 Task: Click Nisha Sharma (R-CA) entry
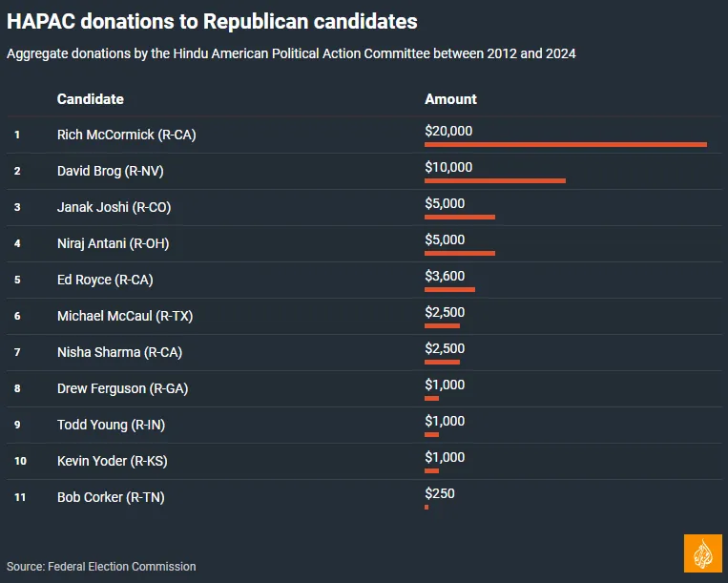(x=119, y=353)
